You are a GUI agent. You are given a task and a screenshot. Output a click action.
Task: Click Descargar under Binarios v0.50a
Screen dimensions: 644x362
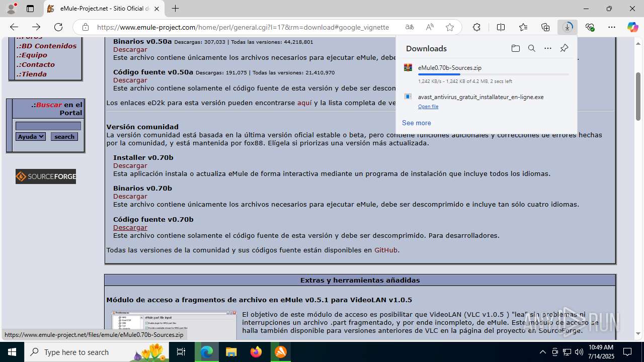[x=130, y=49]
